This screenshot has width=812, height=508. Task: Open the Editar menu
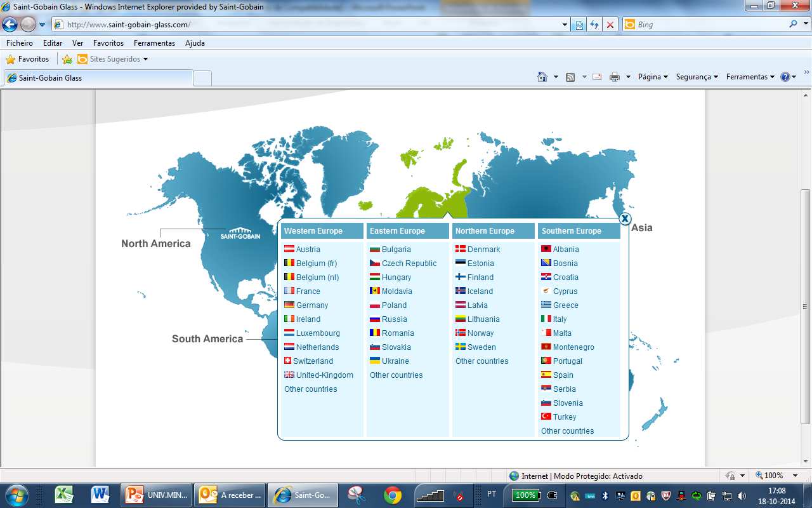(53, 43)
